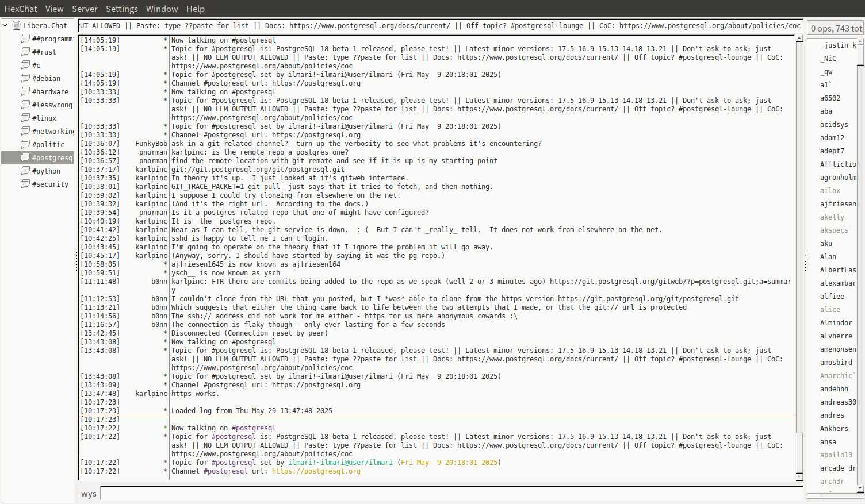865x504 pixels.
Task: Open the HexChat menu
Action: click(x=20, y=9)
